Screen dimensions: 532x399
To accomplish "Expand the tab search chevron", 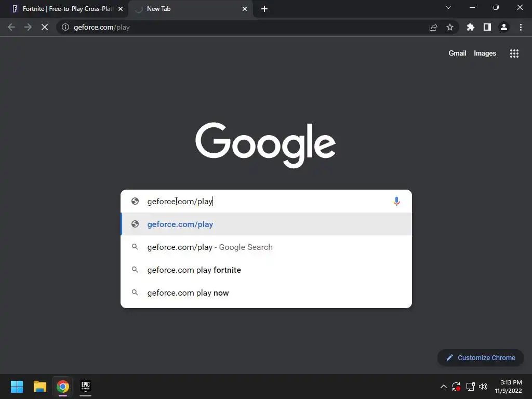I will [448, 7].
